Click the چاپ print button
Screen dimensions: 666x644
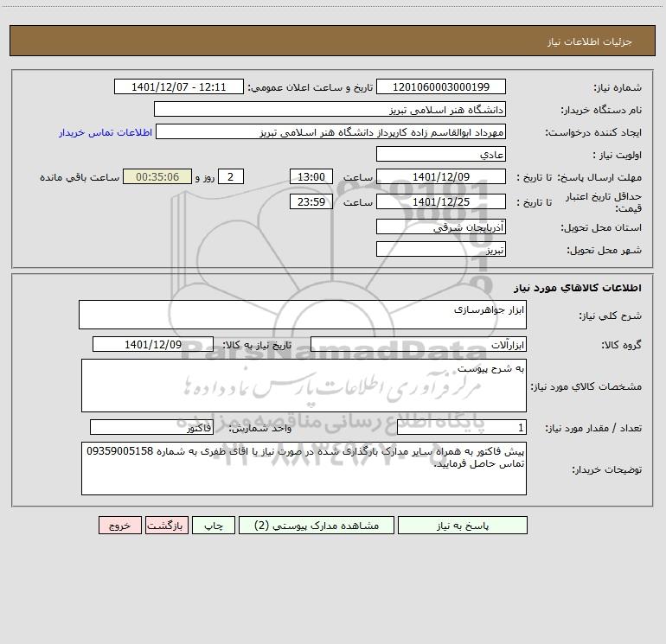coord(214,525)
